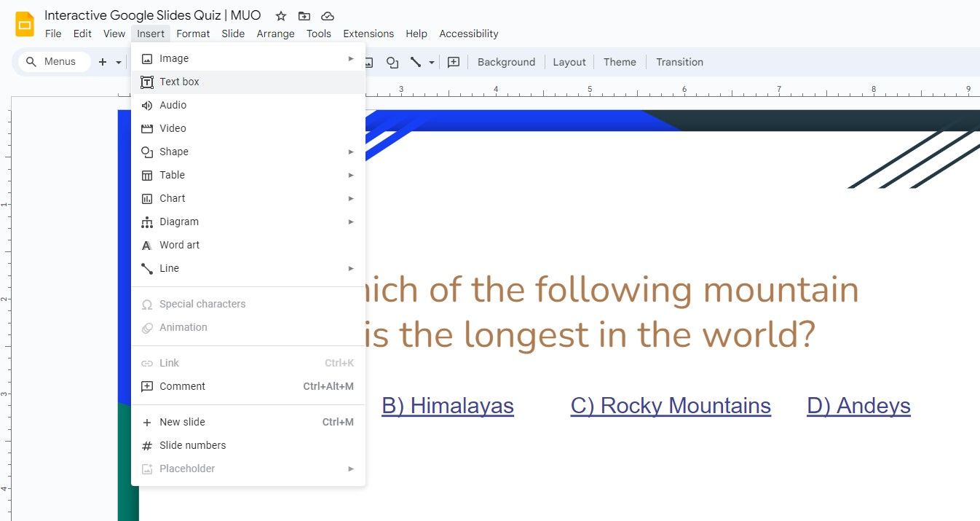Image resolution: width=980 pixels, height=521 pixels.
Task: Click the Transition button
Action: click(679, 62)
